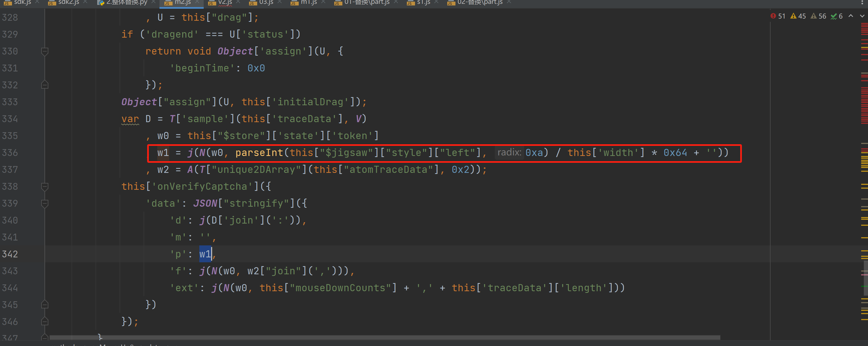Click "atomTraceData" on line 337
Image resolution: width=868 pixels, height=346 pixels.
point(388,170)
